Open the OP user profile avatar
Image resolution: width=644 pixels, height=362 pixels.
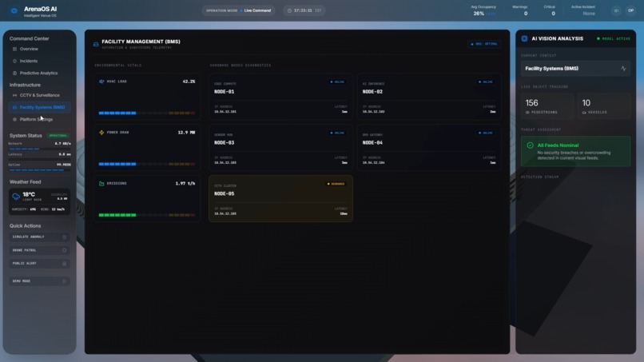pos(631,10)
